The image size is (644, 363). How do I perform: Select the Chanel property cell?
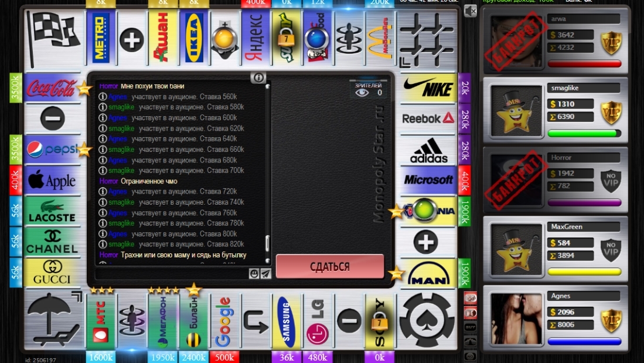tap(52, 242)
